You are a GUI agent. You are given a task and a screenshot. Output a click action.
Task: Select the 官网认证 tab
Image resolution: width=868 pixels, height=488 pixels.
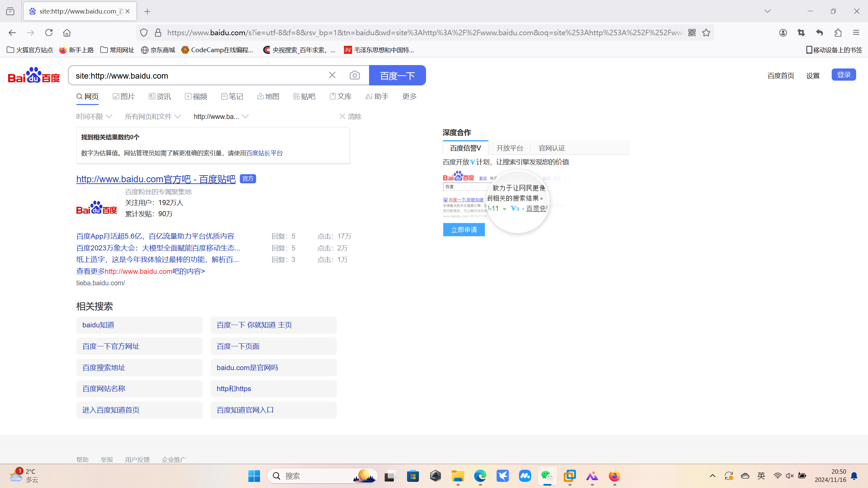552,148
